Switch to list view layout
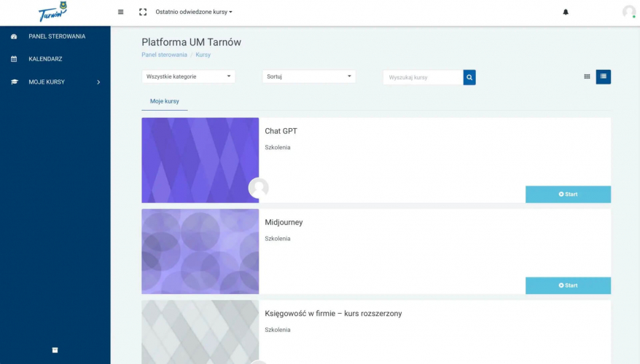 click(x=604, y=76)
